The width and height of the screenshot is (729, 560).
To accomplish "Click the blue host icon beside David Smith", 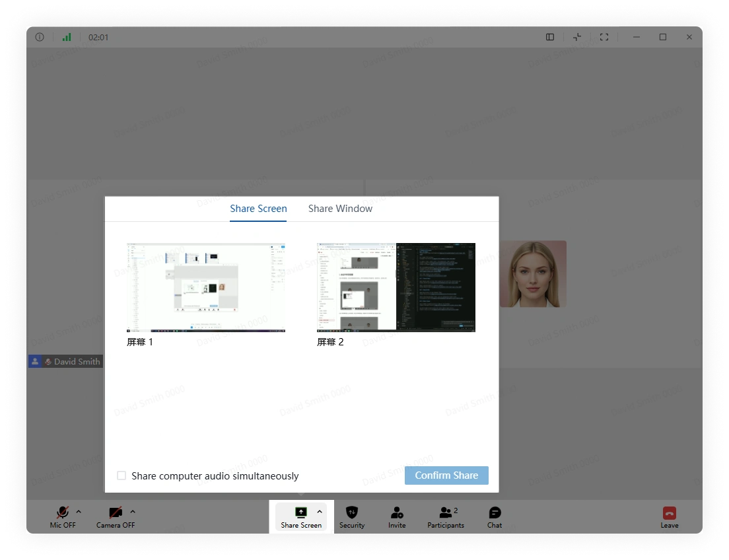I will click(35, 361).
